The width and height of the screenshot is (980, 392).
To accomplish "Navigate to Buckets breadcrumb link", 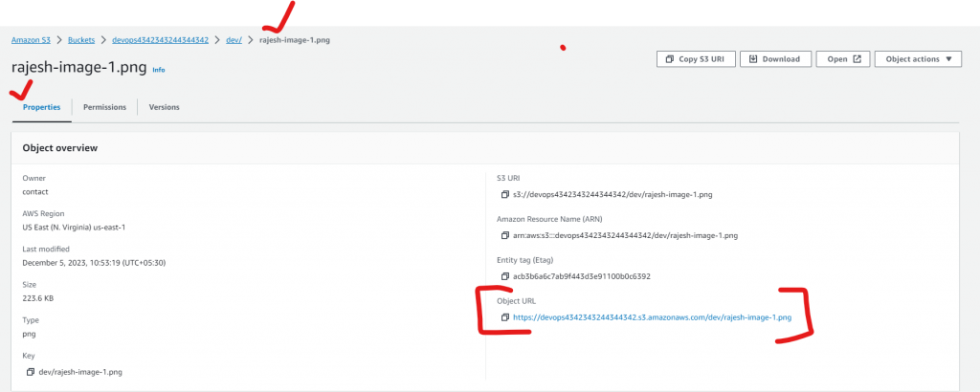I will click(83, 39).
